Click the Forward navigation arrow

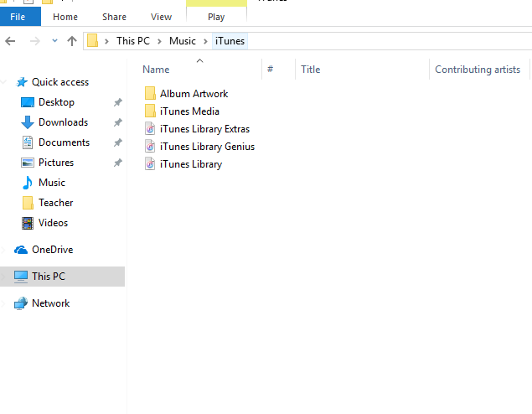pos(34,41)
